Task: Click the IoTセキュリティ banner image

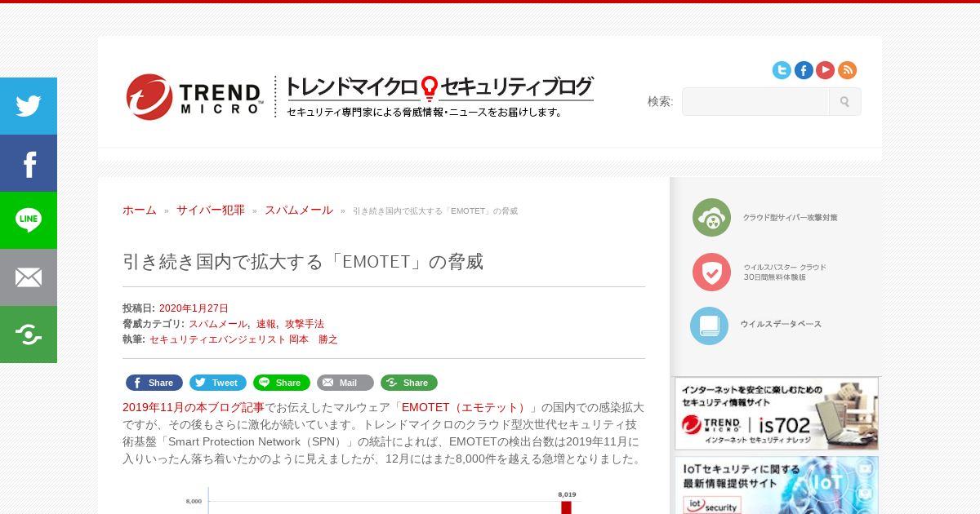Action: coord(777,485)
